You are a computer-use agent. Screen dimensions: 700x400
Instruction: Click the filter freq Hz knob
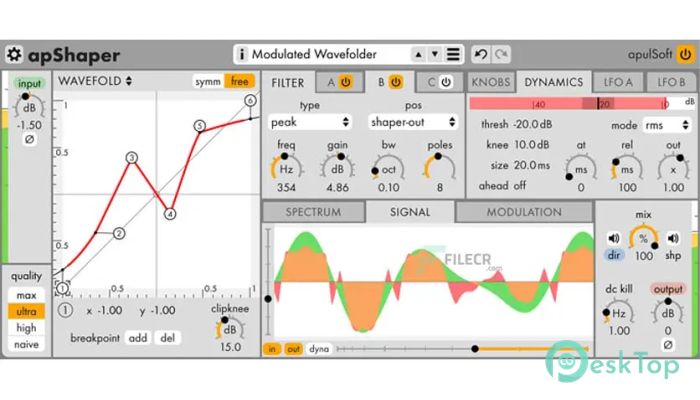click(286, 169)
